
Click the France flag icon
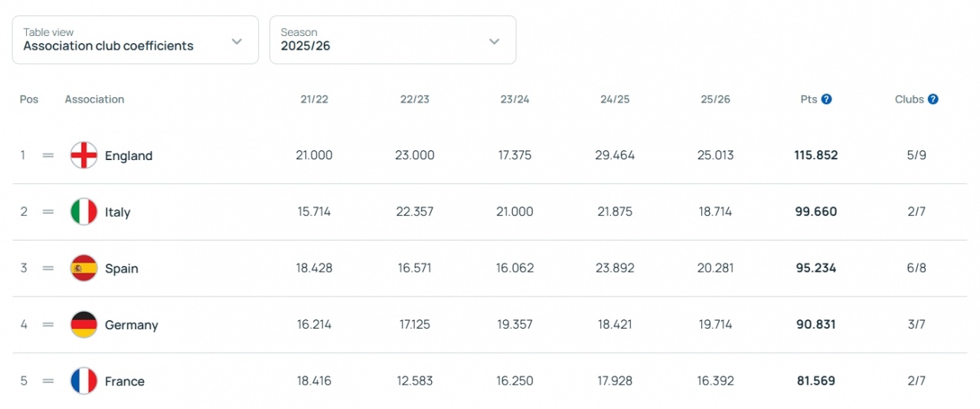coord(83,381)
